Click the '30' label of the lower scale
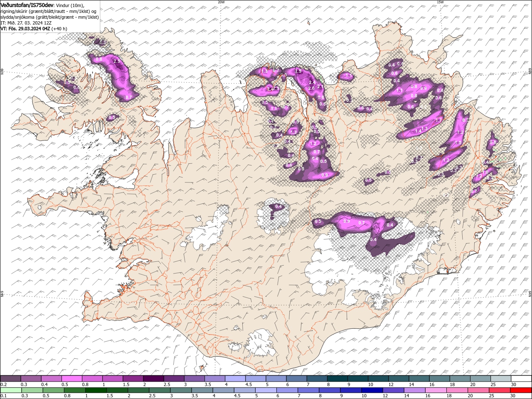Screen dimensions: 532x399 (513, 396)
